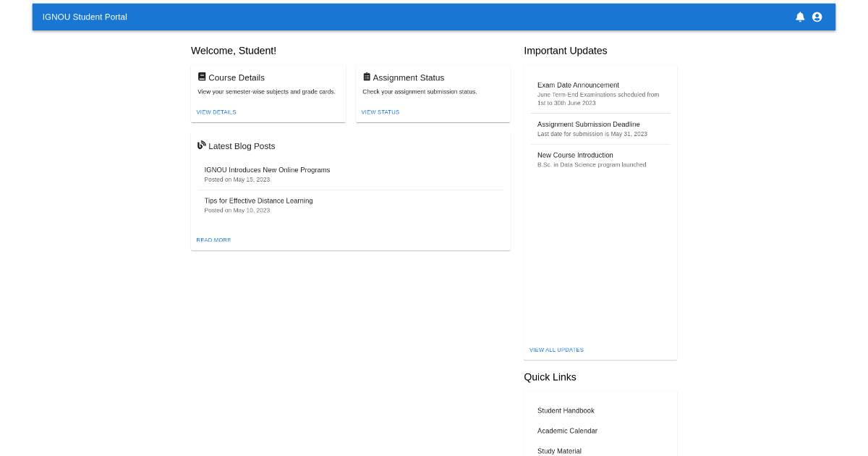
Task: Open the Study Material quick link
Action: 559,450
